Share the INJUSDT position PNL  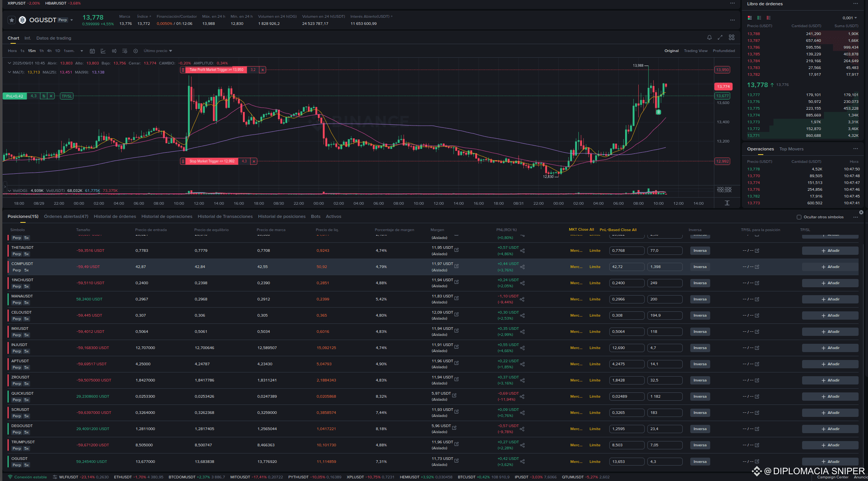(522, 348)
